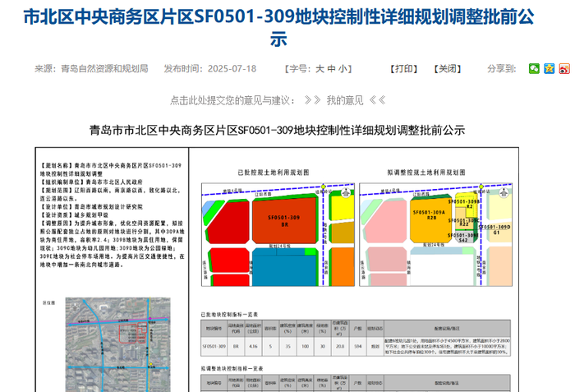Click the 点击此处提交您的意见与建议 prompt text

(232, 100)
